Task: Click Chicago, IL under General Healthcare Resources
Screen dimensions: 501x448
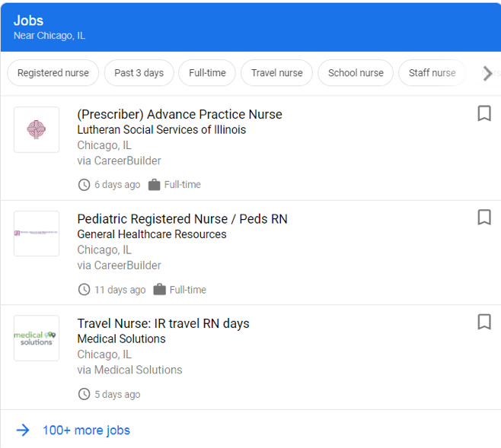Action: (104, 249)
